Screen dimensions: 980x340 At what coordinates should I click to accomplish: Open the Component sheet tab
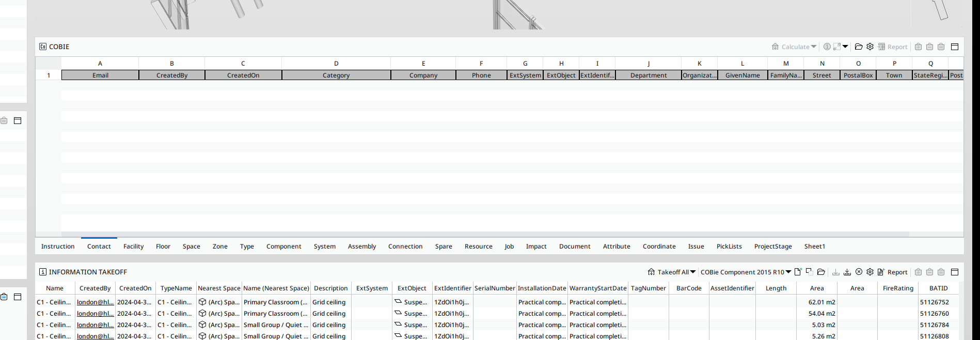[x=284, y=246]
